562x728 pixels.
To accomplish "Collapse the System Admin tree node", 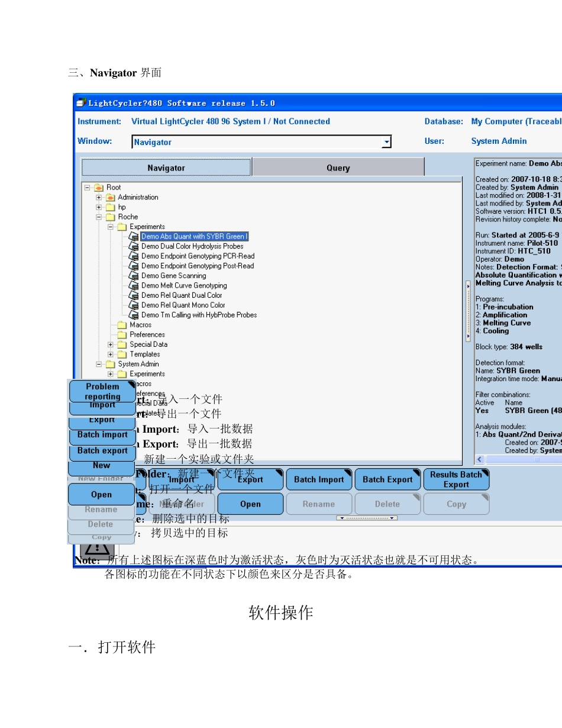I will [99, 364].
